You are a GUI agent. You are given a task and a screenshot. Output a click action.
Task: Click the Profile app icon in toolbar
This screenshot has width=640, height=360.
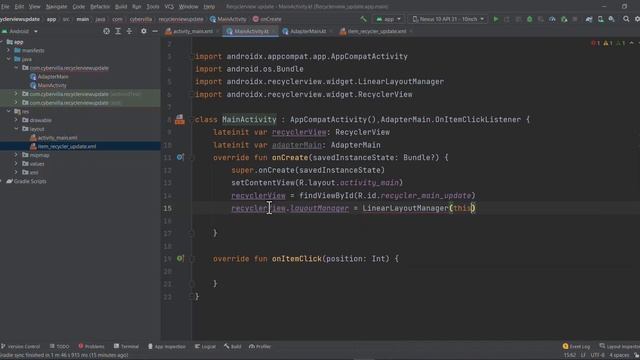(552, 19)
